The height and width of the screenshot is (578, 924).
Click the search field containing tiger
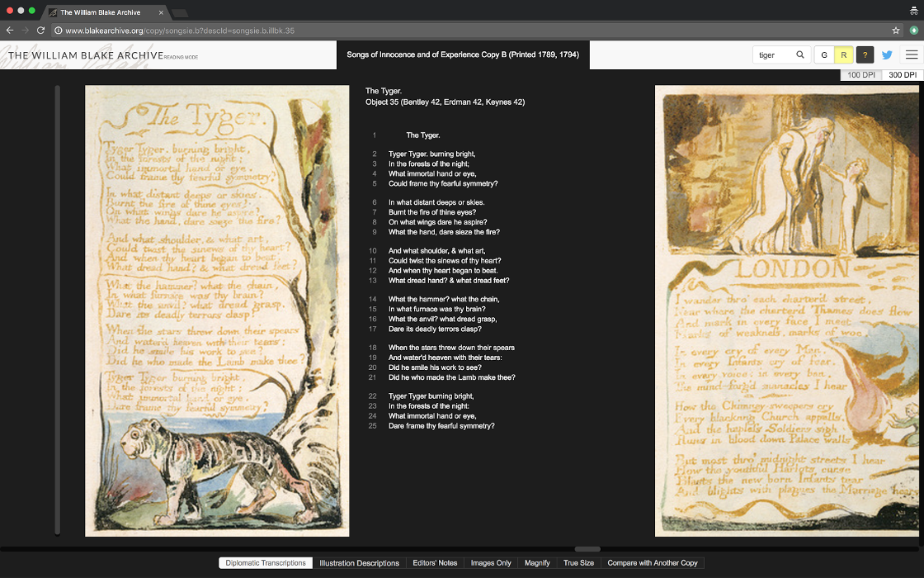click(773, 54)
